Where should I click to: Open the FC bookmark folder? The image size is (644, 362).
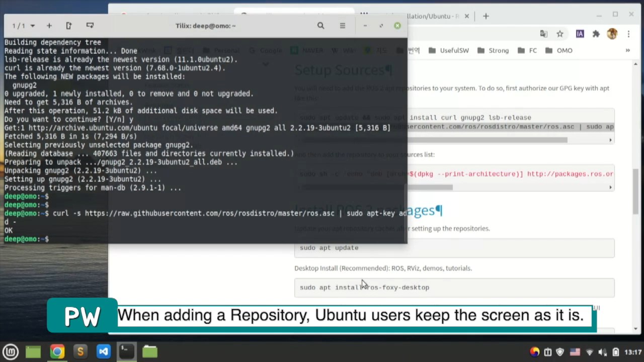click(527, 50)
